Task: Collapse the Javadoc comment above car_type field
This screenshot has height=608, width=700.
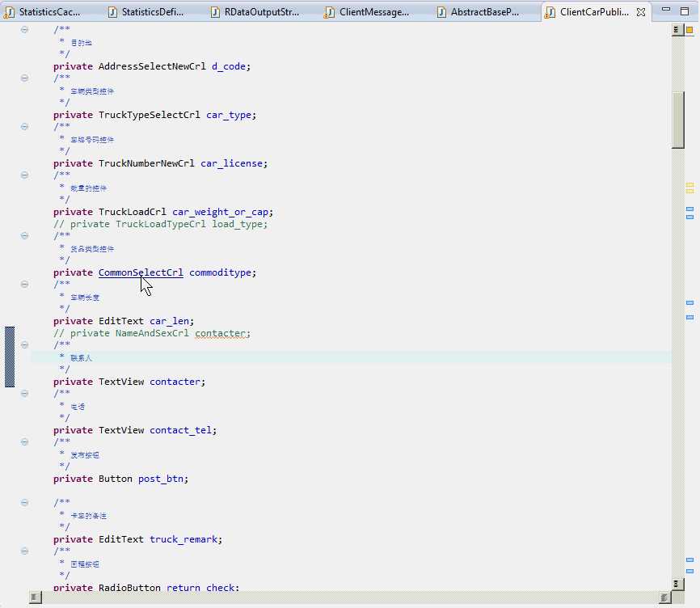Action: (24, 78)
